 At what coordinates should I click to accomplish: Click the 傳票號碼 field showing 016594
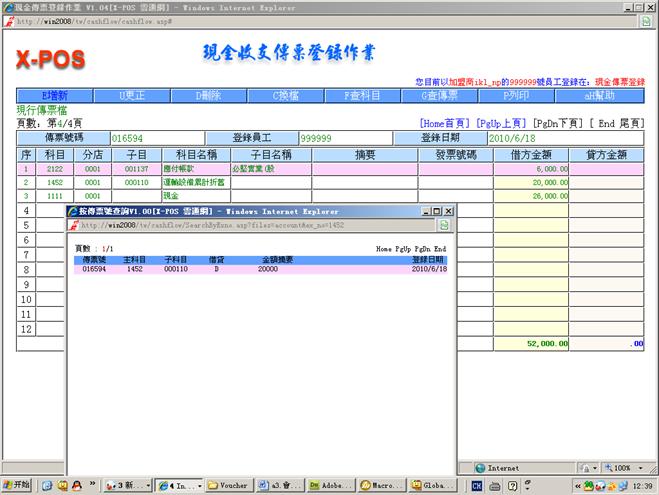(156, 138)
